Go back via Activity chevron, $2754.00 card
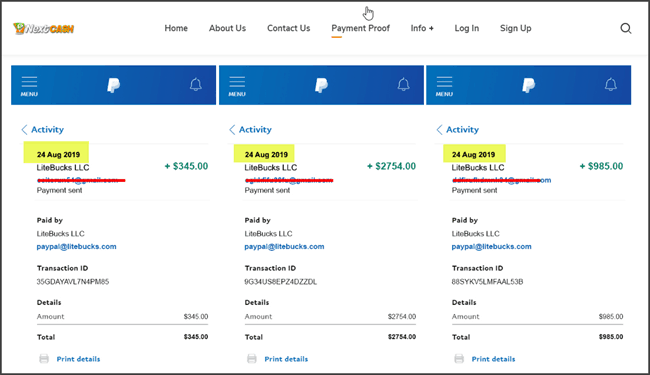The width and height of the screenshot is (650, 375). pyautogui.click(x=232, y=130)
